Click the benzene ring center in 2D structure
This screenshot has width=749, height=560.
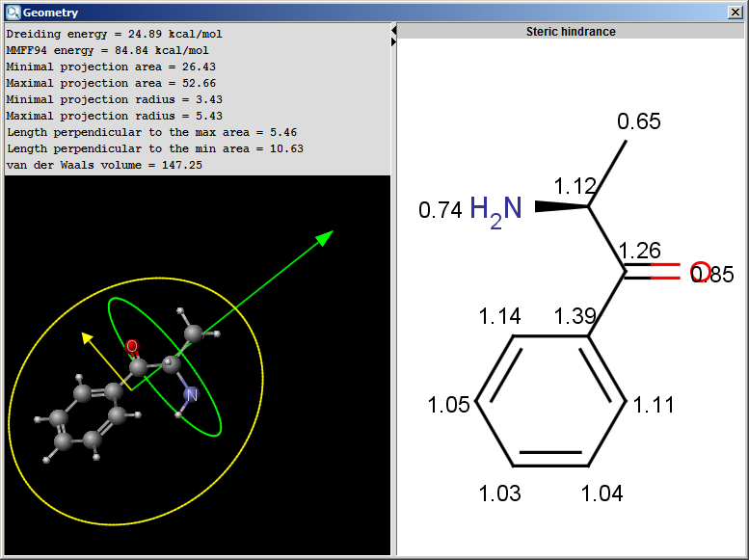(549, 403)
